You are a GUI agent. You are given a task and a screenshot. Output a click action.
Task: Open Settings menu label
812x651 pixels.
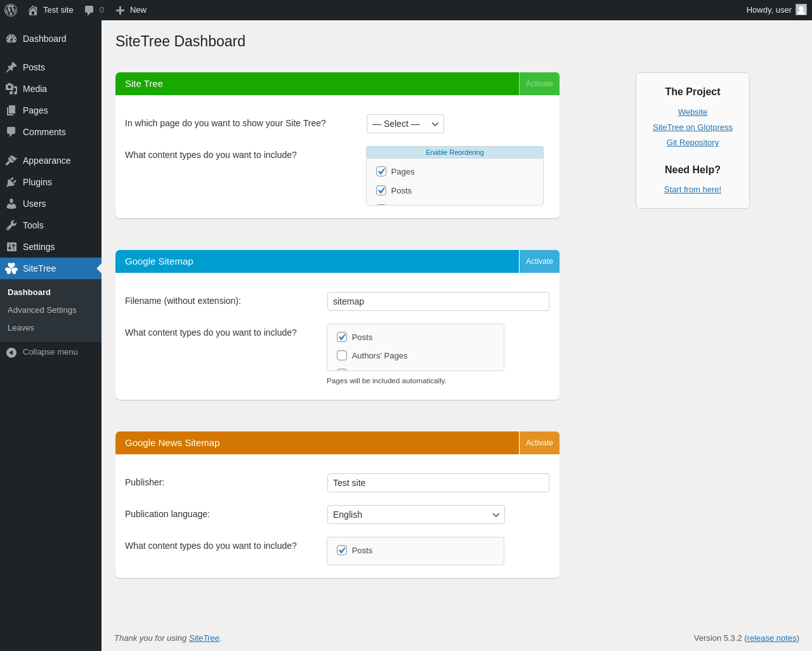click(39, 247)
